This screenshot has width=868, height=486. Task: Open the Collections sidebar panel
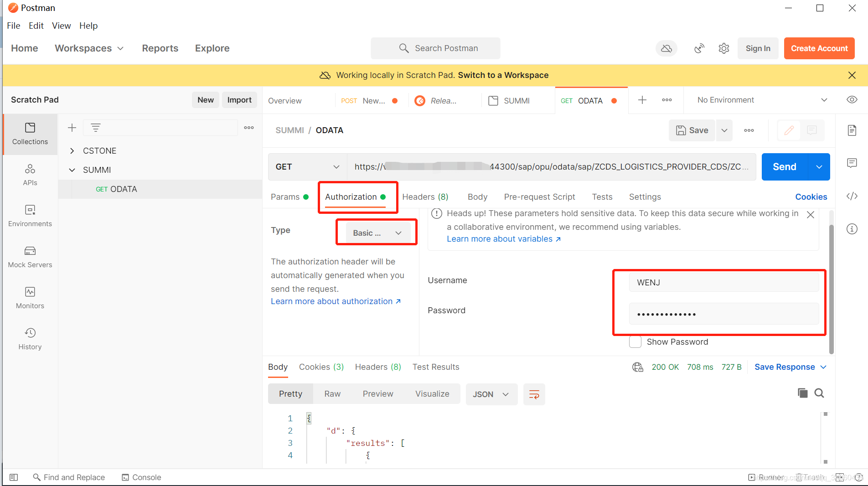coord(30,134)
